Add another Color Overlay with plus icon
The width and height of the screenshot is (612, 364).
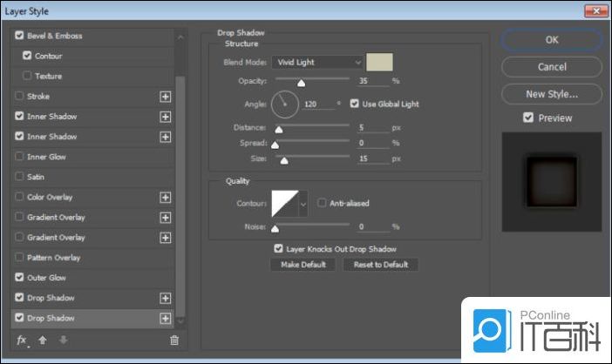166,198
